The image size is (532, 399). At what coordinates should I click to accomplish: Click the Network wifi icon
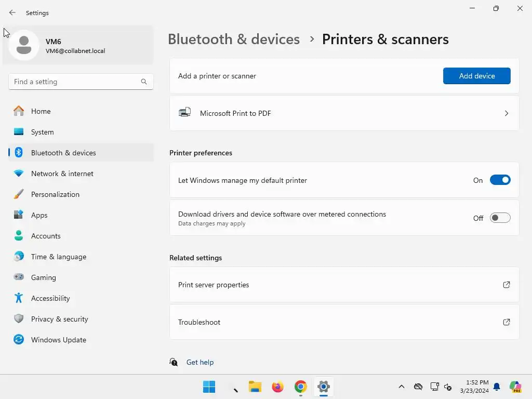tap(19, 174)
